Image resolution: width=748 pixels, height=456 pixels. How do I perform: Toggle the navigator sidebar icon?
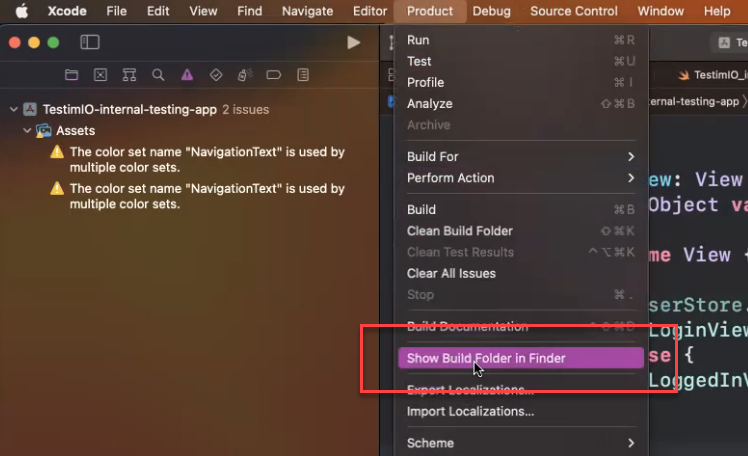[90, 42]
